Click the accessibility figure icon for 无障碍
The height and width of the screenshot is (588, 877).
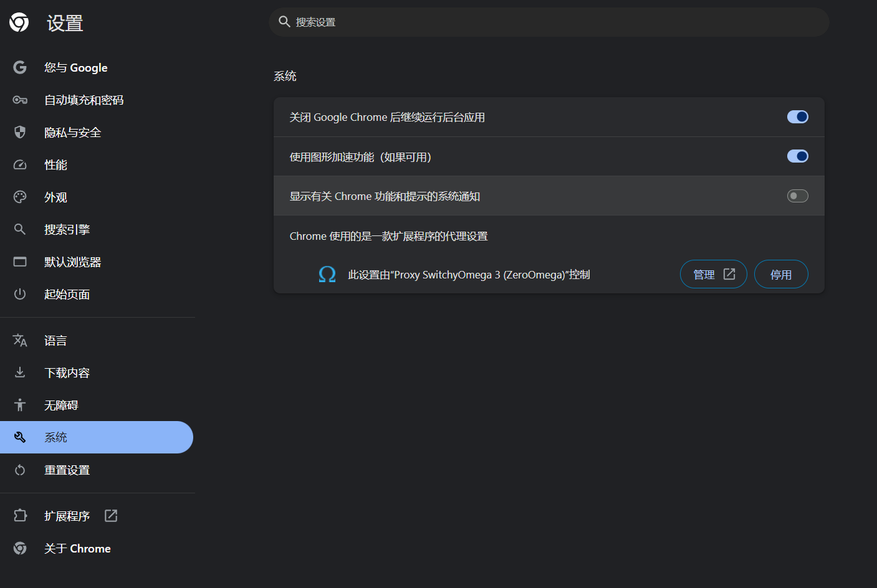pyautogui.click(x=20, y=405)
